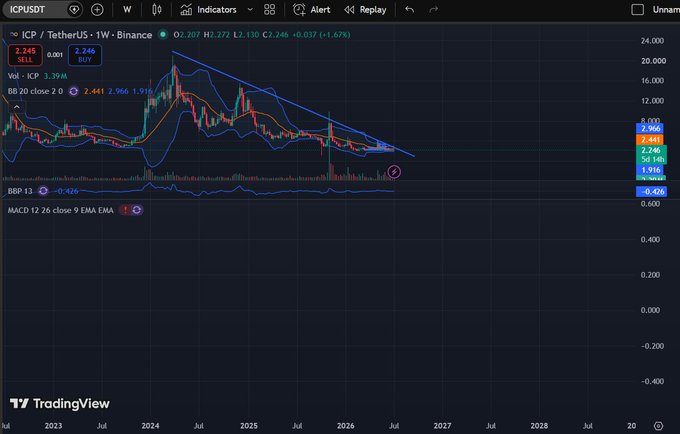680x434 pixels.
Task: Click the diamond watchlist icon beside ICPUSDT
Action: pos(74,10)
